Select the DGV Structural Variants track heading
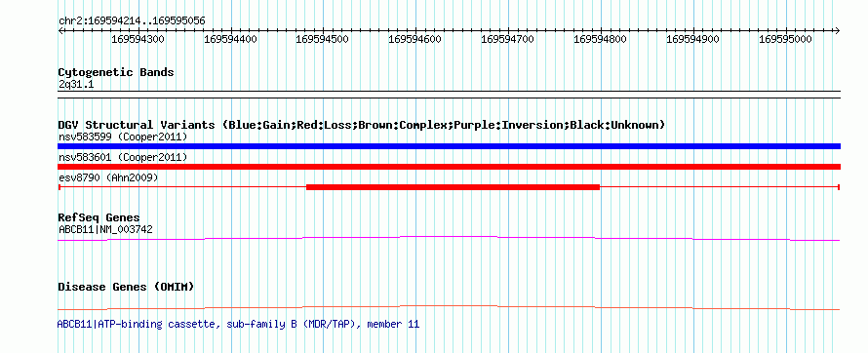The image size is (868, 353). pyautogui.click(x=362, y=125)
